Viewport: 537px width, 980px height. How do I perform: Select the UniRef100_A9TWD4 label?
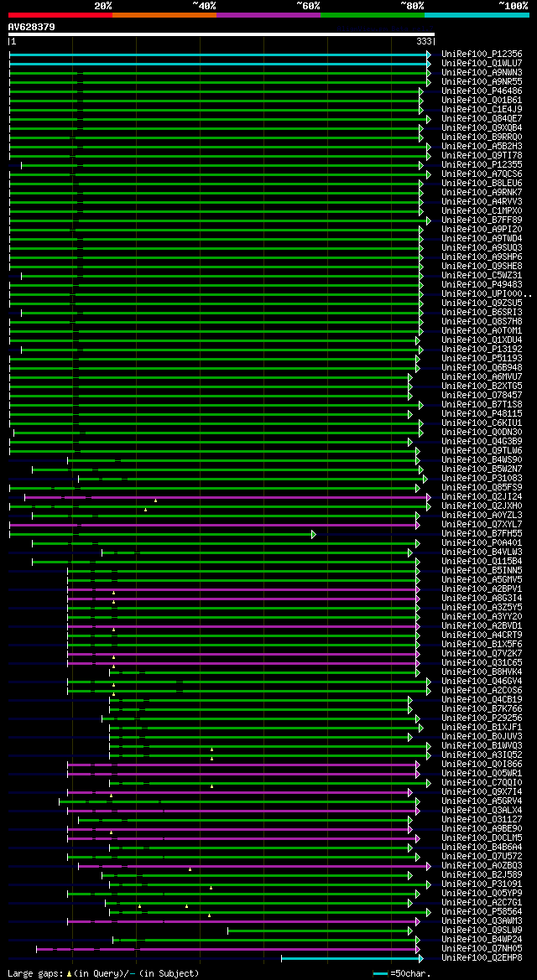(482, 239)
